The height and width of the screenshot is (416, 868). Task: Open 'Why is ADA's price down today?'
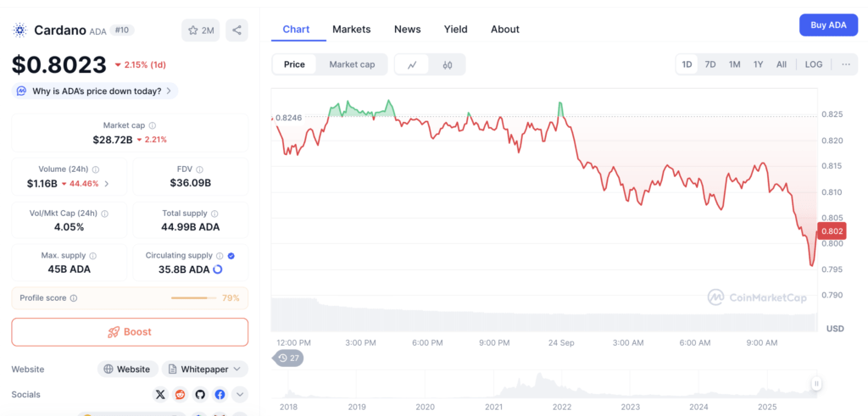[x=95, y=91]
